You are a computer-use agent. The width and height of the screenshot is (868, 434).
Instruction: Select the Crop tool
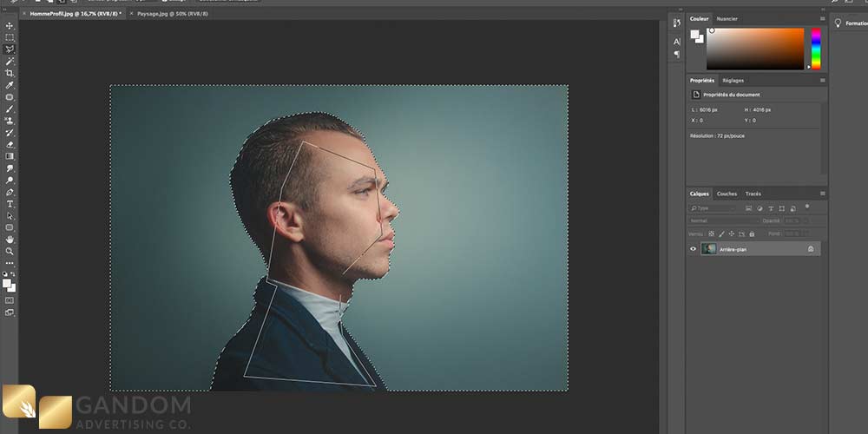coord(10,73)
